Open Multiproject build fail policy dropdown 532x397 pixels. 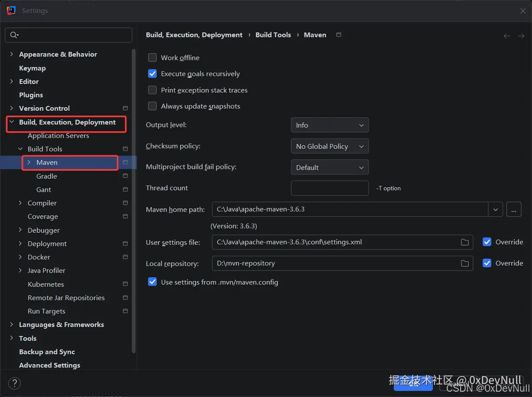pyautogui.click(x=330, y=167)
